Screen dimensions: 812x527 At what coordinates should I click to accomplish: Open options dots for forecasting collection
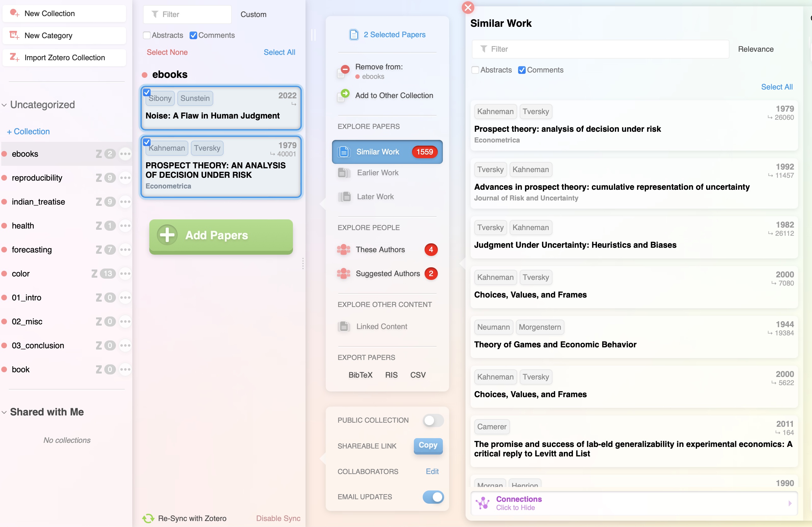[125, 250]
